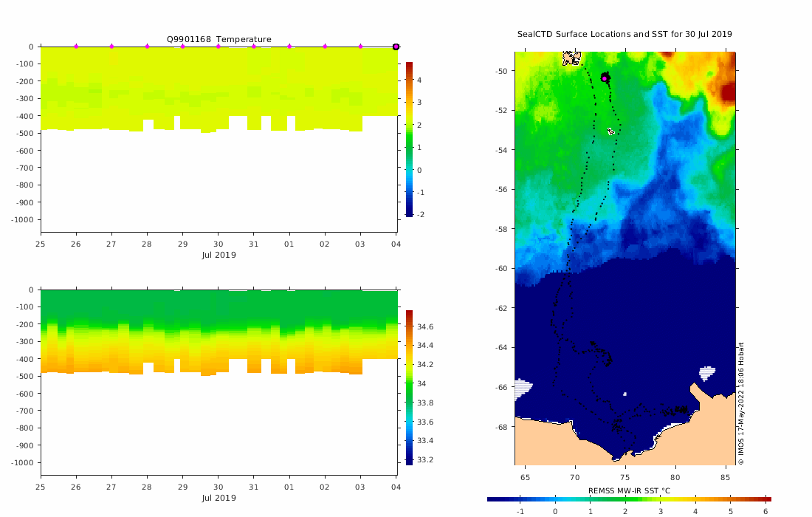
Task: Click the '80' longitude label on the map
Action: [675, 478]
